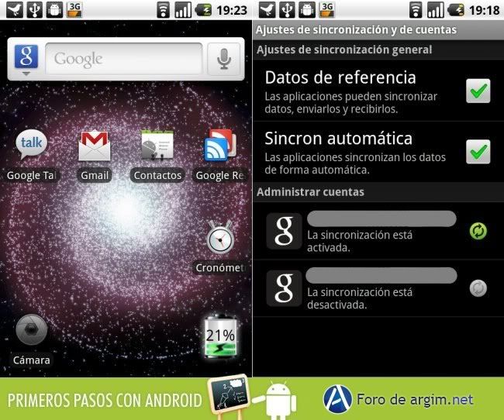This screenshot has height=420, width=504.
Task: Open the Google account with sync activada
Action: (x=378, y=231)
